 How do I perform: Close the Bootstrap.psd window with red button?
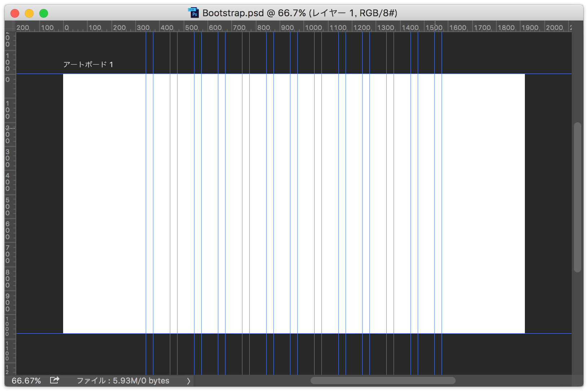coord(15,13)
